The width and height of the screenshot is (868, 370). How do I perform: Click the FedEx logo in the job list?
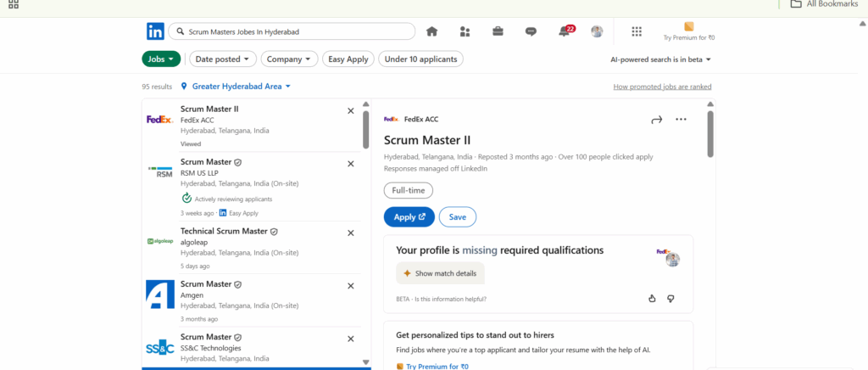[160, 119]
